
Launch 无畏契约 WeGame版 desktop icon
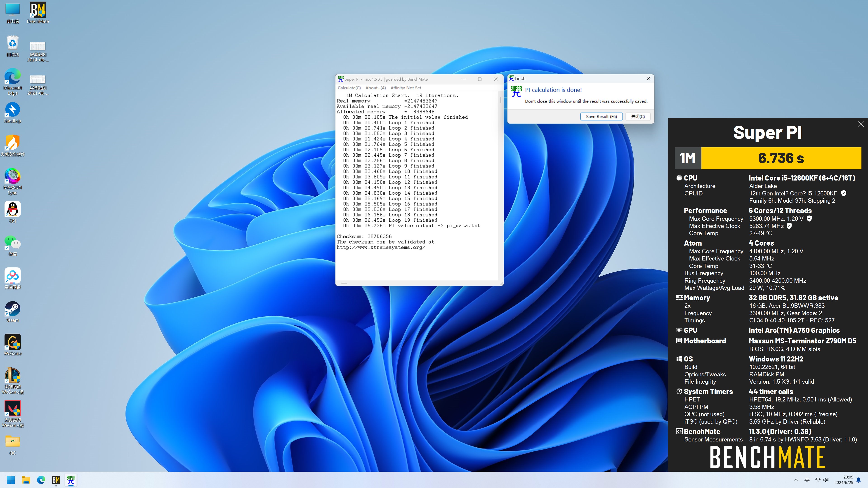click(x=13, y=414)
